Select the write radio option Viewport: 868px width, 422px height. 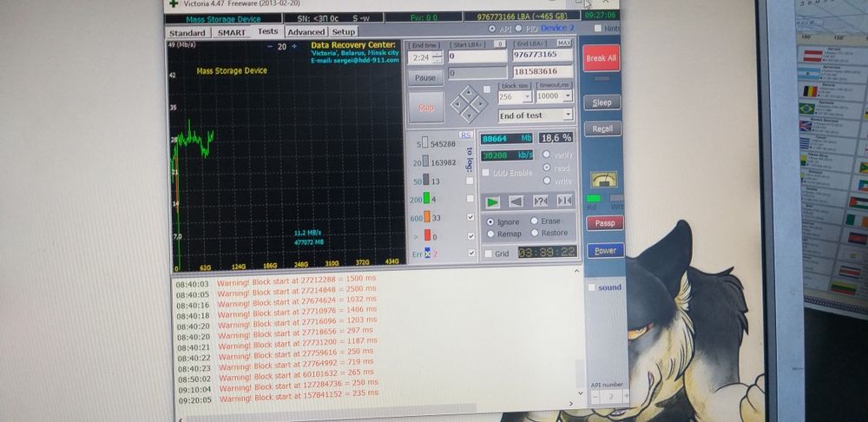547,181
